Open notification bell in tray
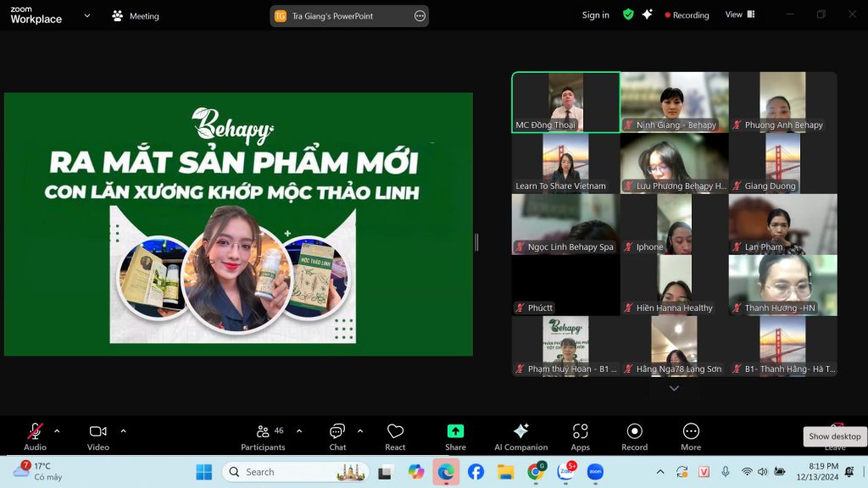This screenshot has height=488, width=868. pyautogui.click(x=849, y=472)
